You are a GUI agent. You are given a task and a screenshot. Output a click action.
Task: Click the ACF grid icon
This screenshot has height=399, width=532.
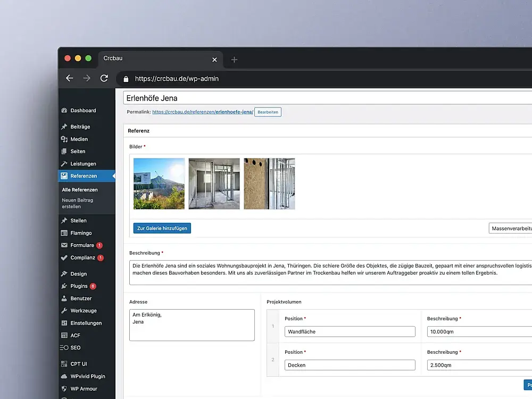[x=64, y=335]
